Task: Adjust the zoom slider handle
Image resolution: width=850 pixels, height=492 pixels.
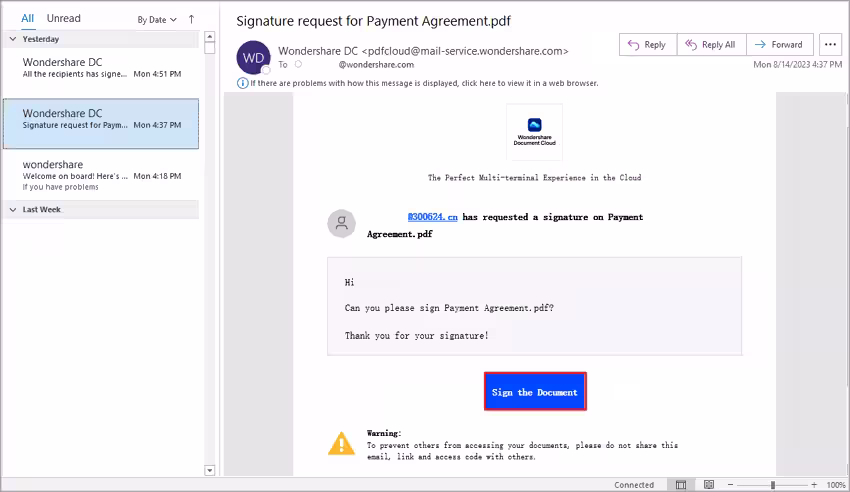Action: (773, 484)
